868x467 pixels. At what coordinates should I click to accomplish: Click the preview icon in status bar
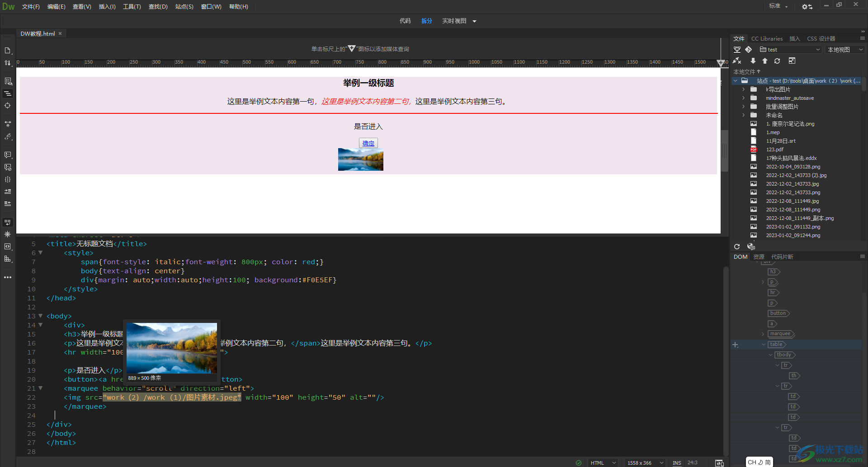click(x=719, y=463)
